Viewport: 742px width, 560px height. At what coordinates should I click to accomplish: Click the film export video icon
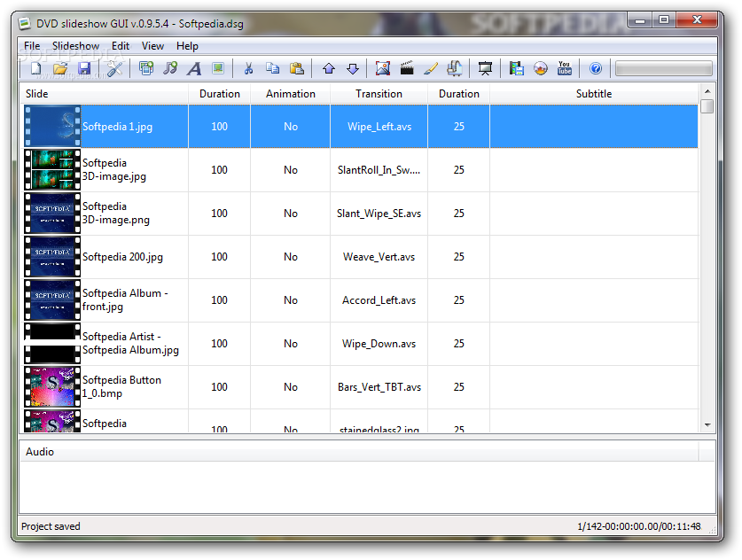[516, 68]
